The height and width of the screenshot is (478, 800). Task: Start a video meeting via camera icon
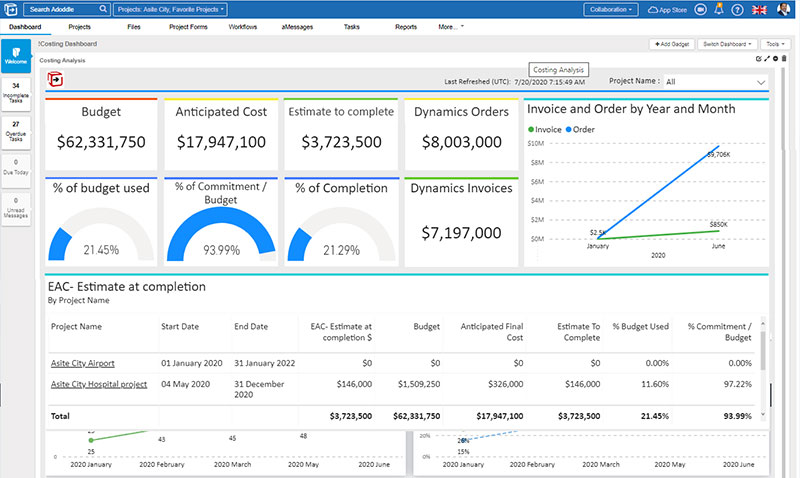click(701, 10)
